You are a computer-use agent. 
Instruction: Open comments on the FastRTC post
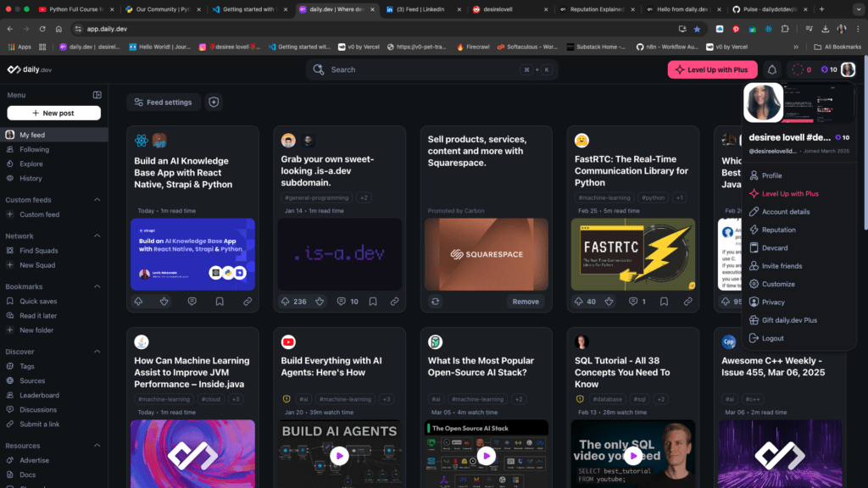[x=633, y=302]
